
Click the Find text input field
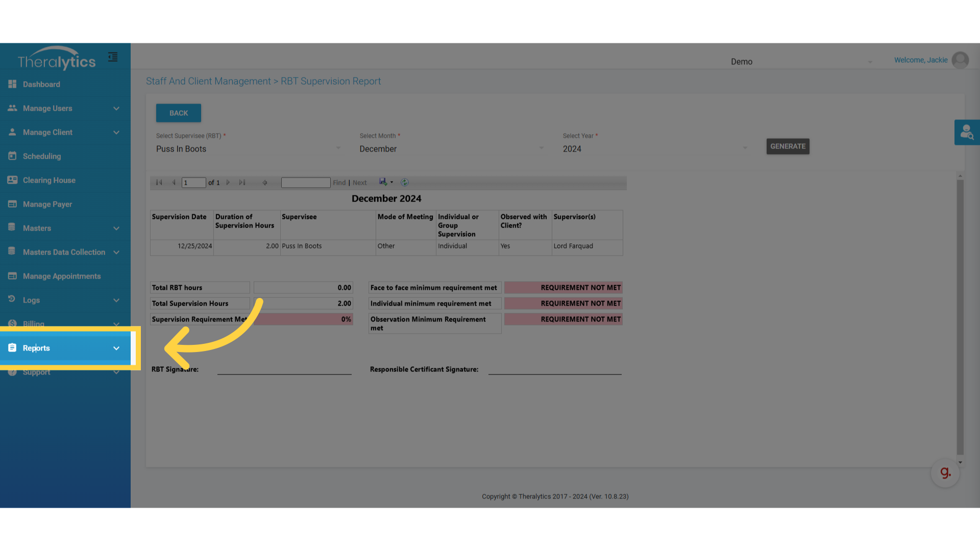(x=306, y=183)
